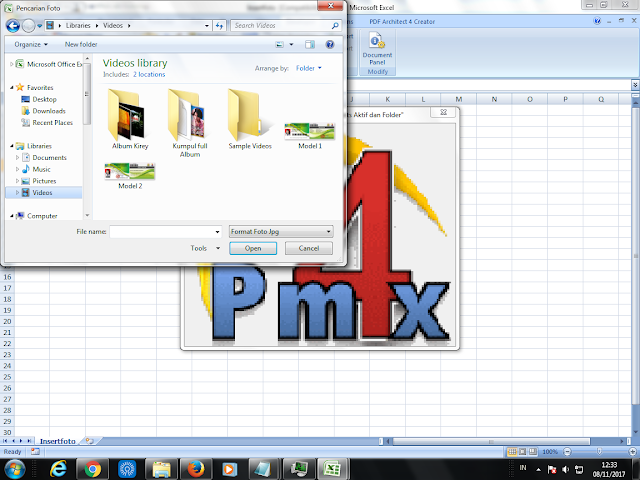Screen dimensions: 640x480
Task: Open the dialog Help icon
Action: (330, 44)
